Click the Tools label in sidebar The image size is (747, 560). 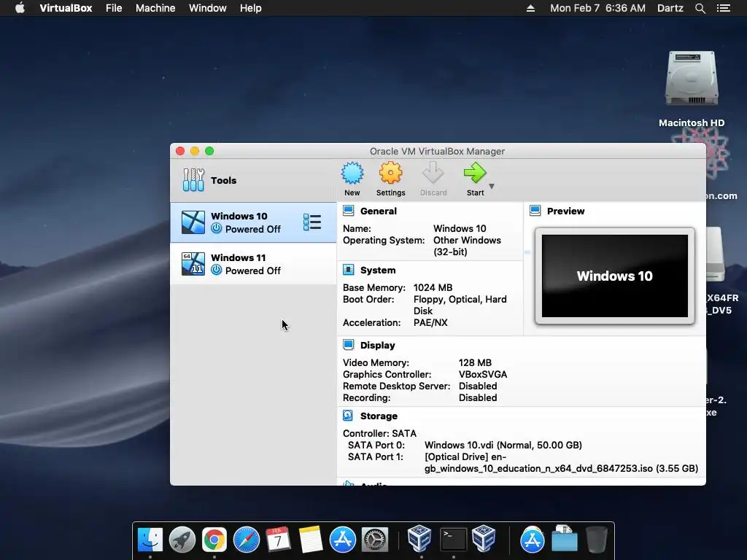223,180
